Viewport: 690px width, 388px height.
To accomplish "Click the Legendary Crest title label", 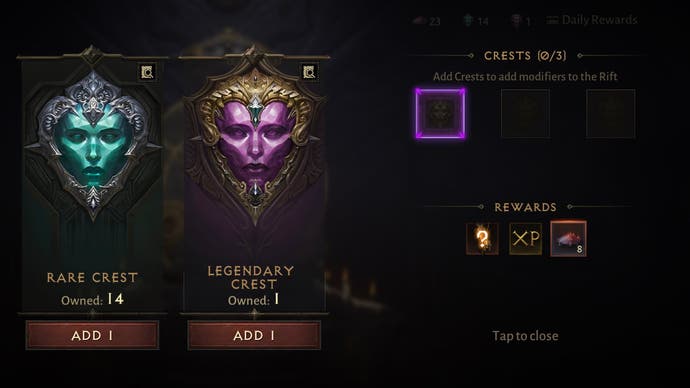I will click(x=251, y=278).
